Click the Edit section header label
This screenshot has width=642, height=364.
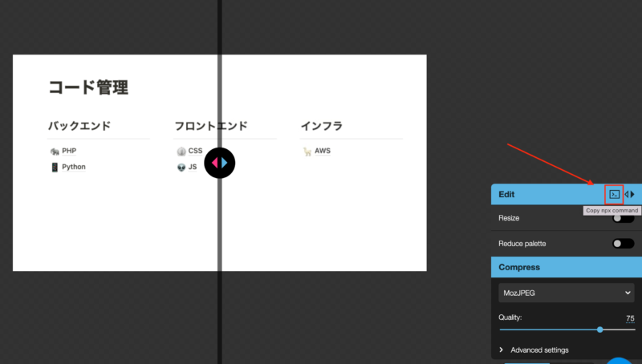(x=506, y=195)
